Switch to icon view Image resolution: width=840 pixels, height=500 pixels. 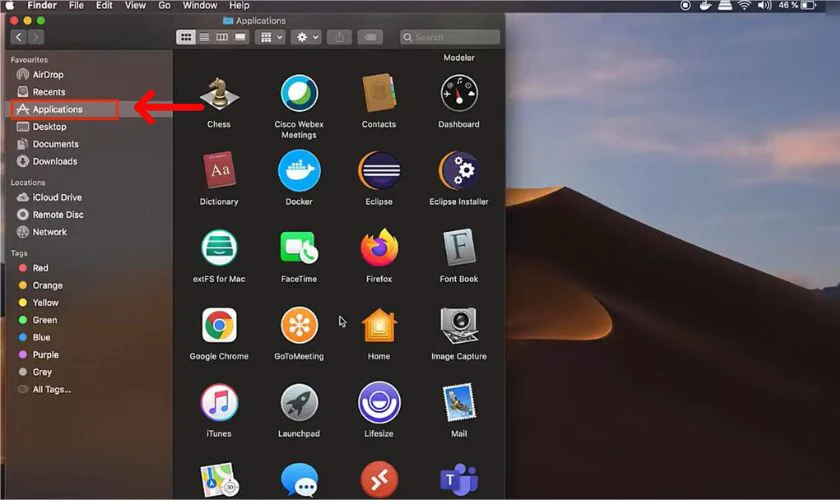[x=186, y=37]
